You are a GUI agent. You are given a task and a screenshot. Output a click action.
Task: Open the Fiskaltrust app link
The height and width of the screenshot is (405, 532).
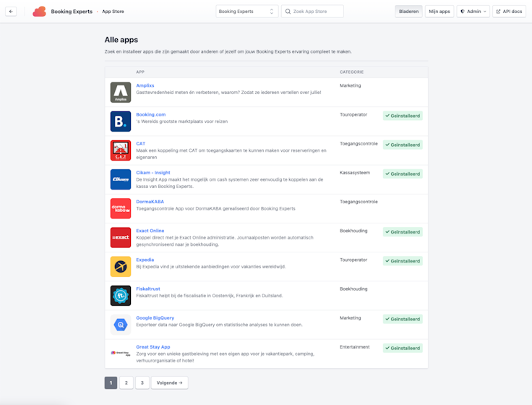pos(148,289)
